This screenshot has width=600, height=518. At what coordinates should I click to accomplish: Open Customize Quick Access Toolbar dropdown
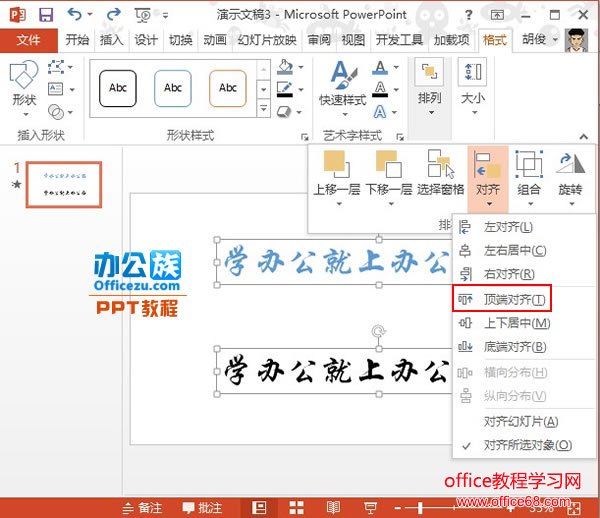click(165, 16)
